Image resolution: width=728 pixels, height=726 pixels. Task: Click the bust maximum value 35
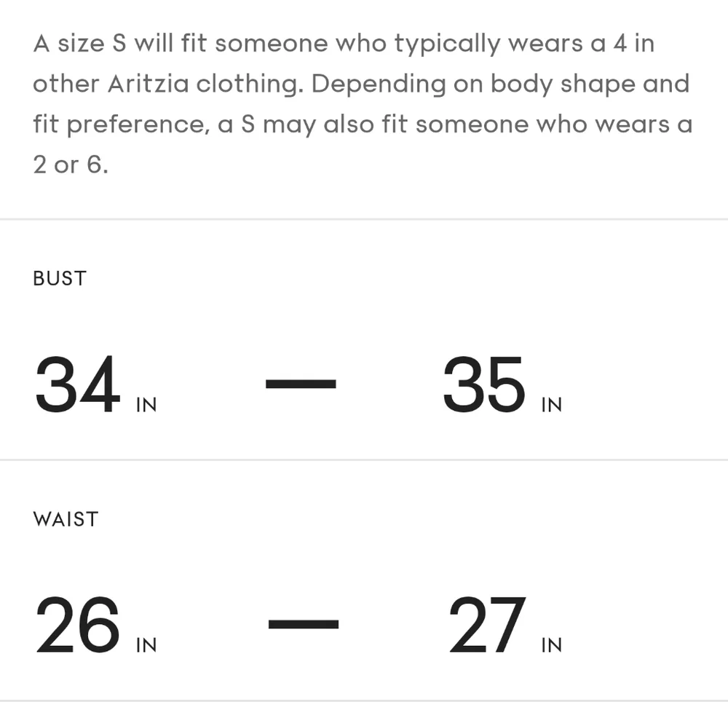click(x=484, y=385)
